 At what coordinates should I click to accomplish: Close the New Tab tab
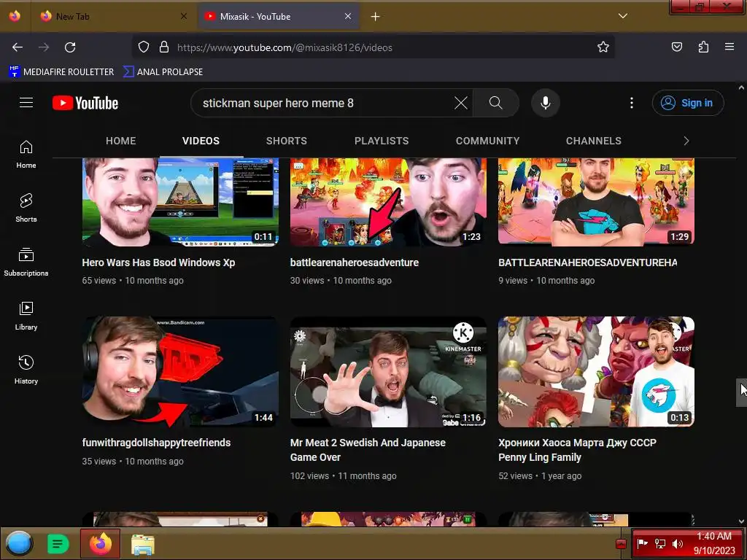[x=184, y=16]
